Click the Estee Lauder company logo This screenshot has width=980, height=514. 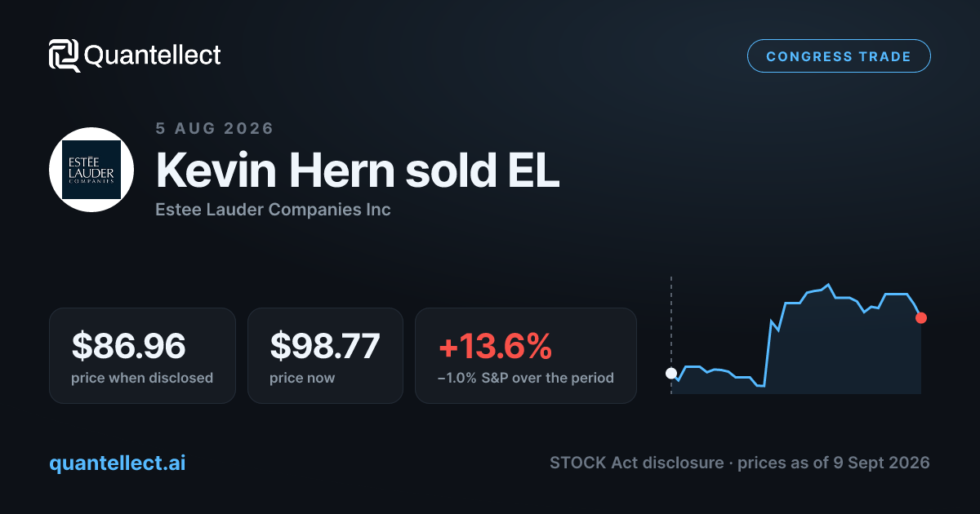91,170
